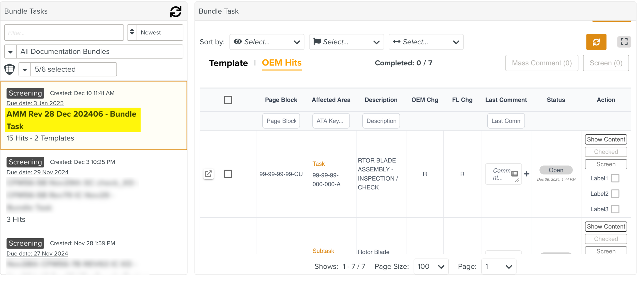Click Screen (0) button
Image resolution: width=644 pixels, height=281 pixels.
click(x=606, y=63)
